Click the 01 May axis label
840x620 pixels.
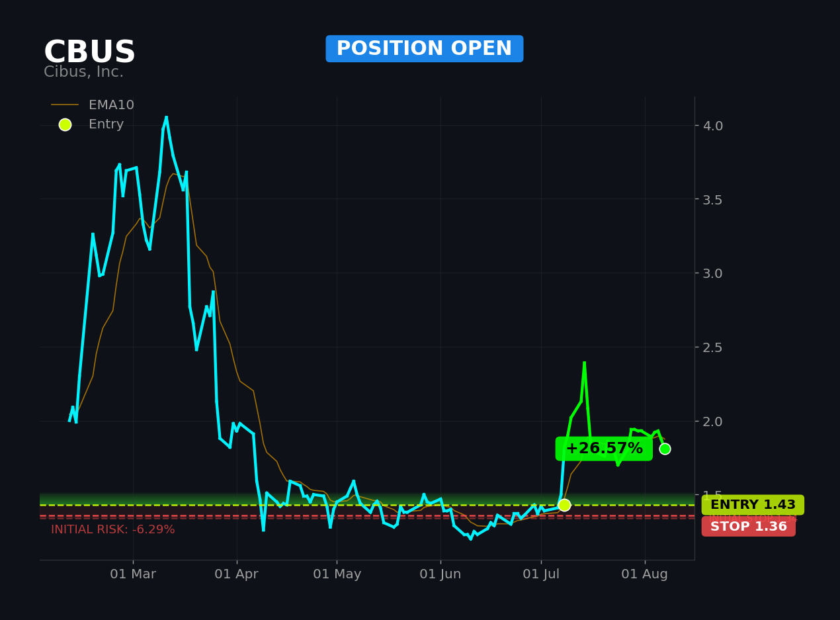click(x=337, y=574)
